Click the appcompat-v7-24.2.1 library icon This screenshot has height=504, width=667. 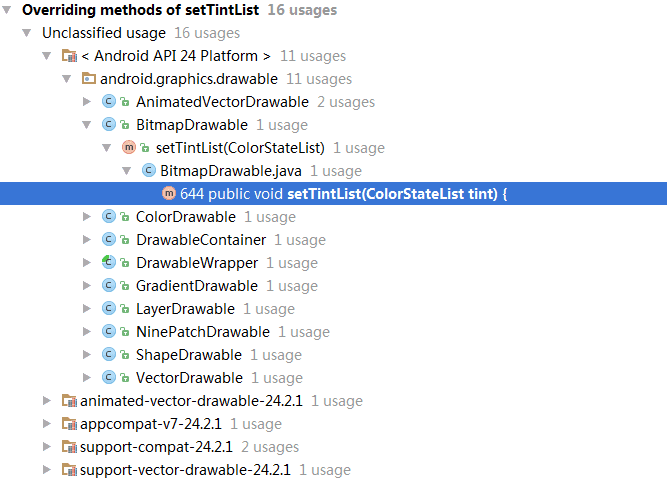(x=69, y=424)
